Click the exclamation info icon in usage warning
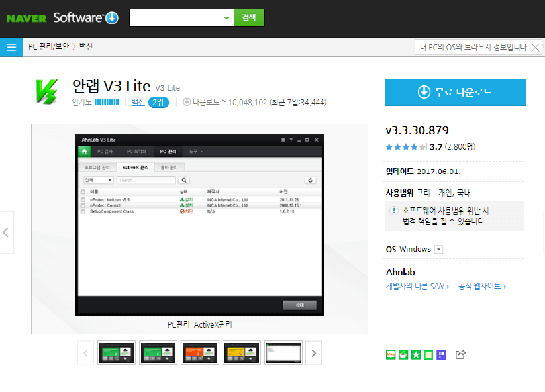 point(394,211)
